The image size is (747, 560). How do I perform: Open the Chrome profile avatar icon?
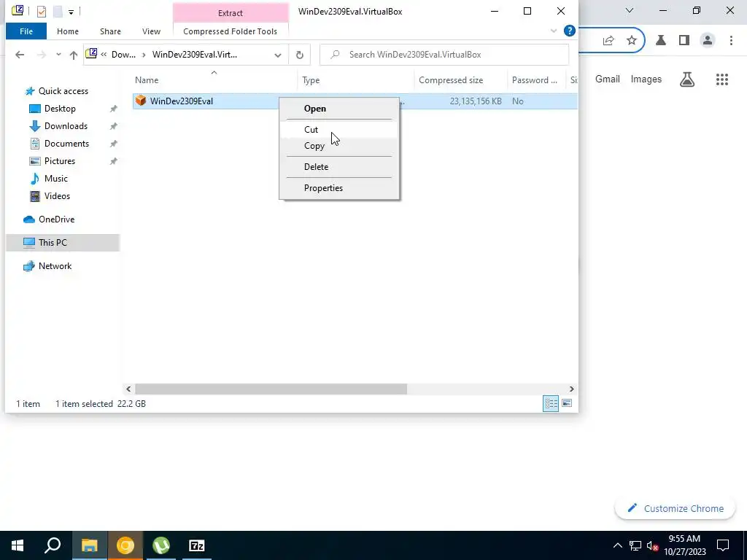(x=708, y=41)
